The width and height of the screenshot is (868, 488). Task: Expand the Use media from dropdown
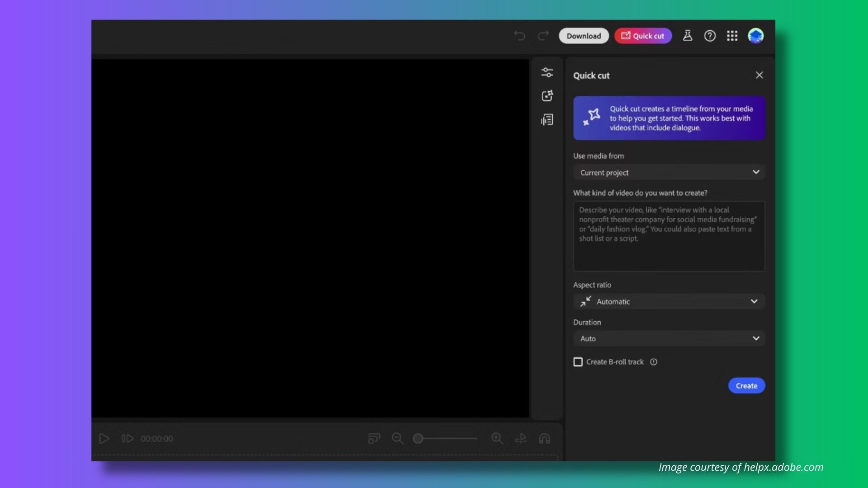pyautogui.click(x=669, y=173)
